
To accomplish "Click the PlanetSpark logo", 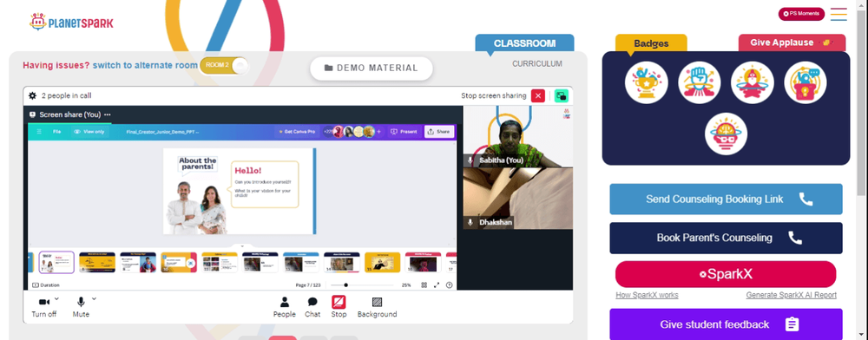I will (x=71, y=22).
